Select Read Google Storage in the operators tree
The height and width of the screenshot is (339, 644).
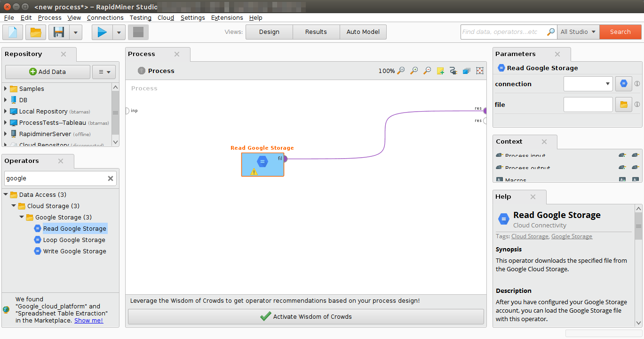(x=75, y=228)
